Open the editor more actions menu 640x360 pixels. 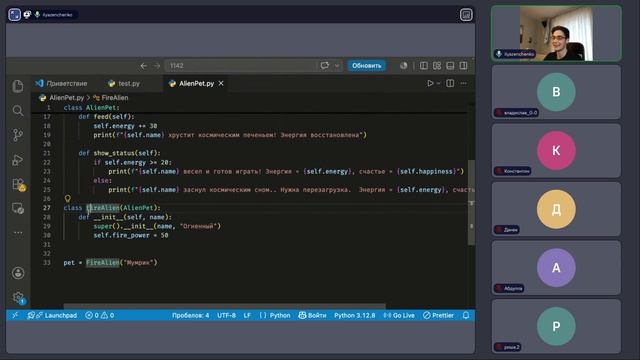(x=463, y=83)
